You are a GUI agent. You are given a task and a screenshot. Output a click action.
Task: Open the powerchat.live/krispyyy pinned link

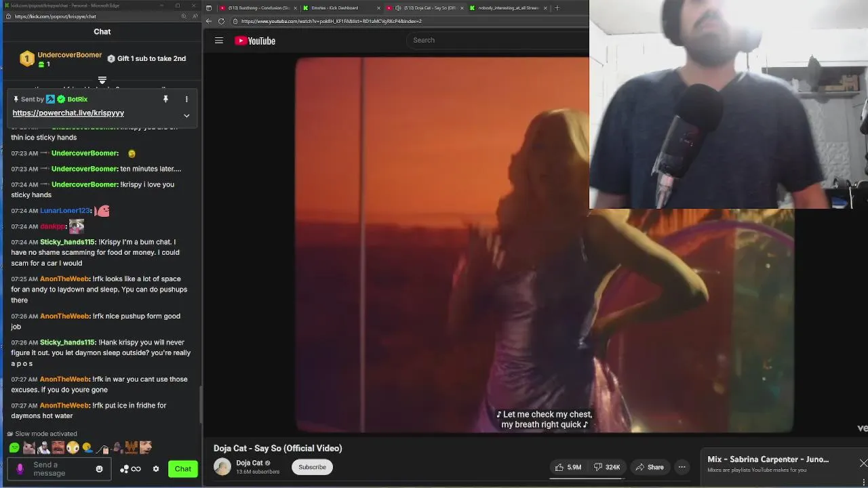tap(68, 113)
